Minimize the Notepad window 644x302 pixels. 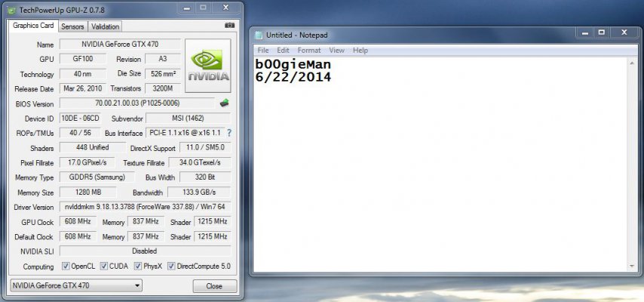pos(584,32)
